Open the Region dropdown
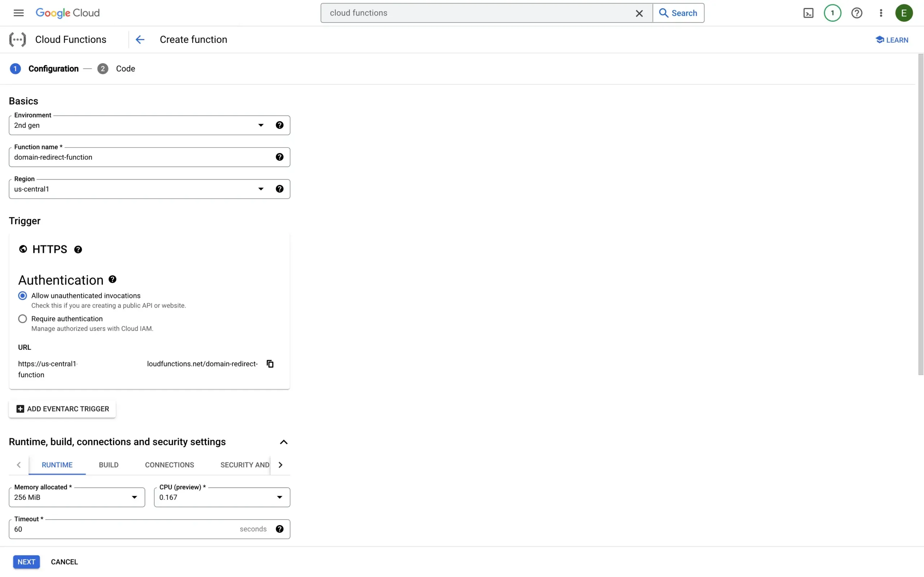The height and width of the screenshot is (577, 924). point(260,189)
